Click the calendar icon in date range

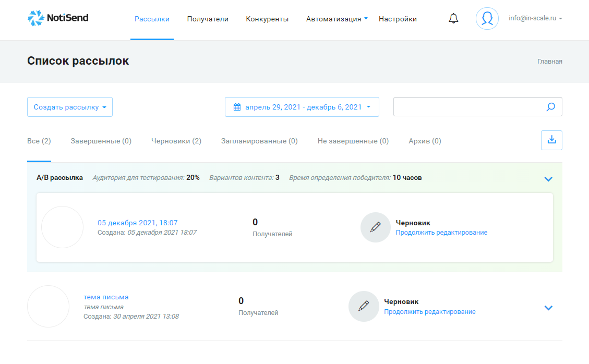[x=237, y=107]
